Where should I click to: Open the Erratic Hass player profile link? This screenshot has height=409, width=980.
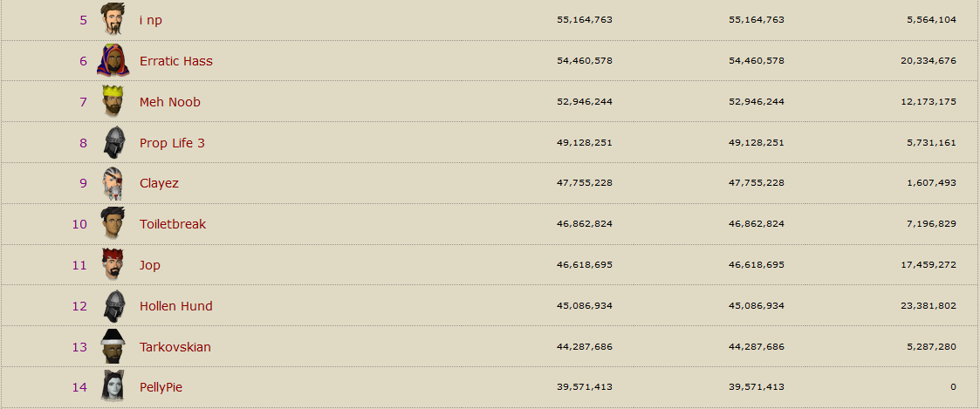(x=176, y=61)
